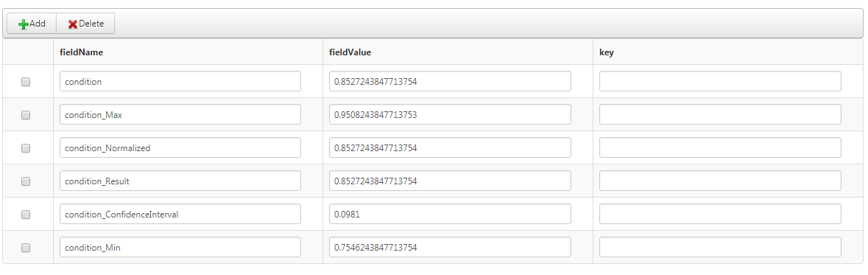The image size is (868, 275).
Task: Check the condition_Normalized row checkbox
Action: tap(26, 148)
